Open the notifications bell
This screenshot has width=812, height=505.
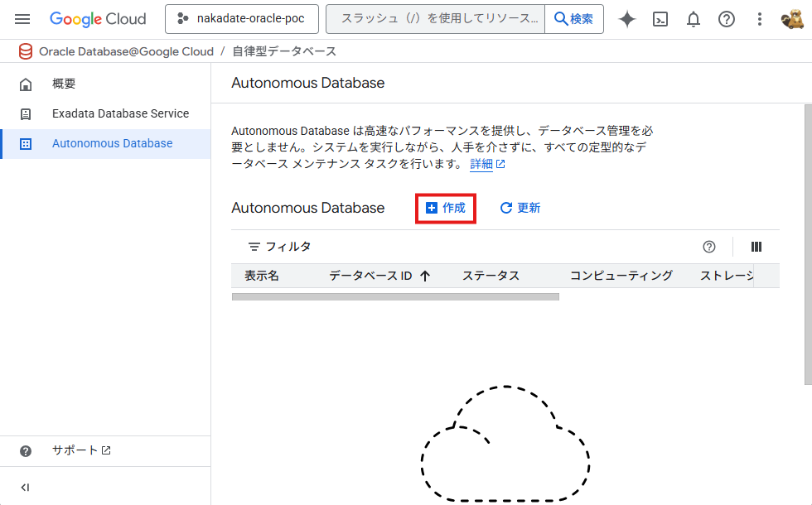pos(694,19)
